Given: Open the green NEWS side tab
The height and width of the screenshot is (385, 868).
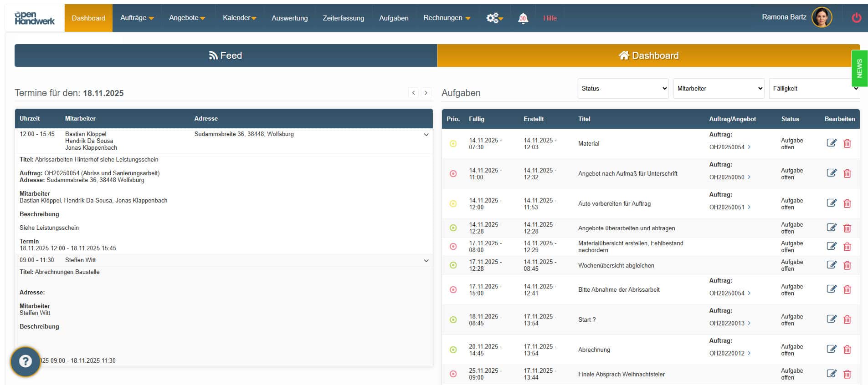Looking at the screenshot, I should coord(859,68).
